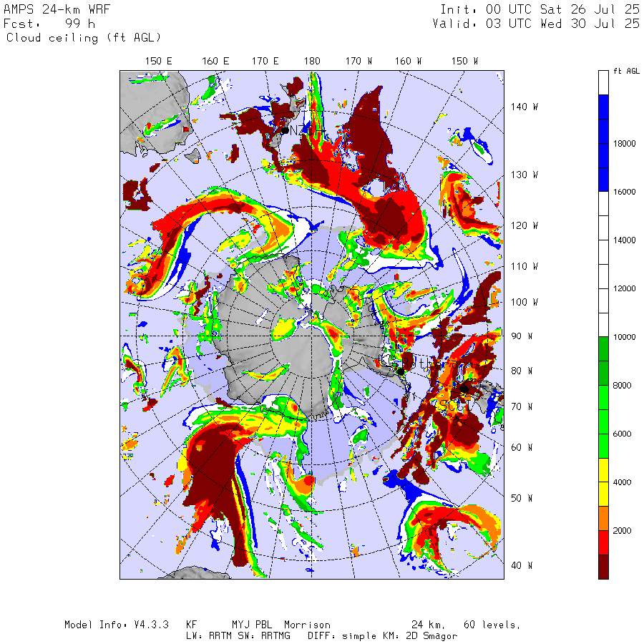Click the '70 W' longitude label
Image resolution: width=644 pixels, height=644 pixels.
pyautogui.click(x=522, y=406)
